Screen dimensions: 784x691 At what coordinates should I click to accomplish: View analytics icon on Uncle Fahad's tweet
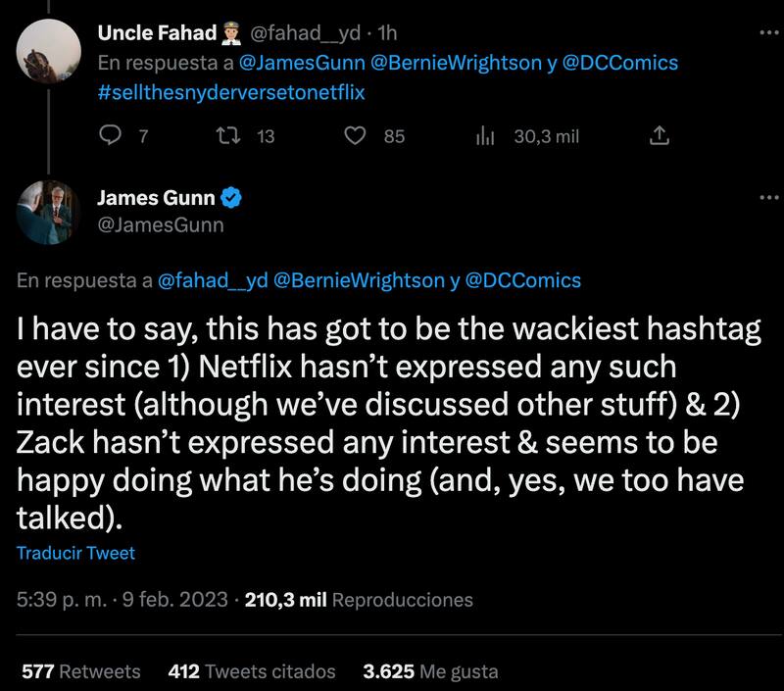point(484,136)
